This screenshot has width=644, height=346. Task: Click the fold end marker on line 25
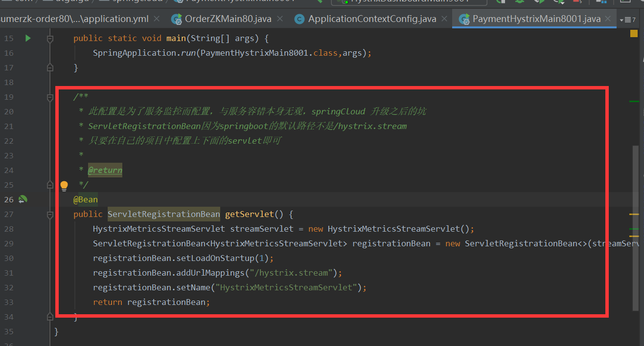50,185
